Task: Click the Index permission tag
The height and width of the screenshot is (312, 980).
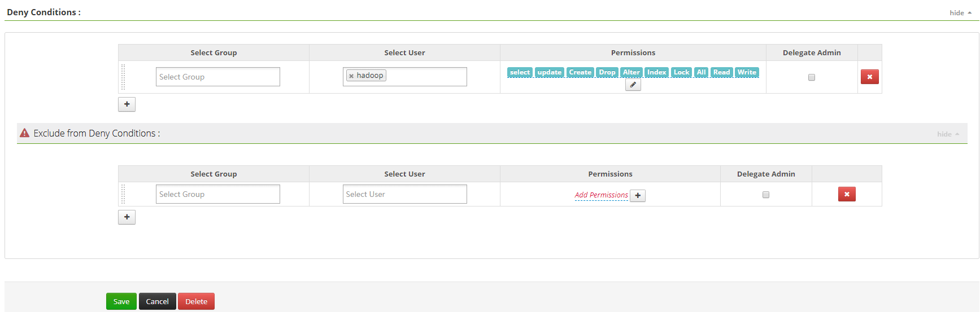Action: click(x=657, y=72)
